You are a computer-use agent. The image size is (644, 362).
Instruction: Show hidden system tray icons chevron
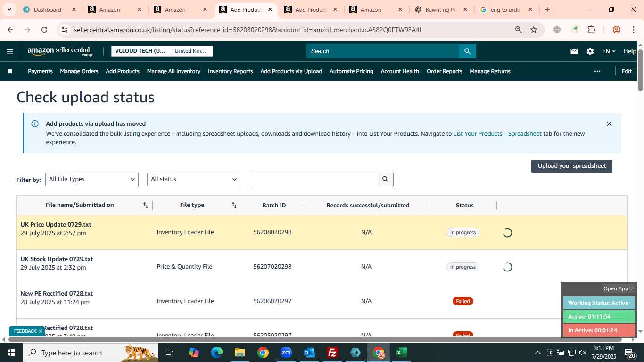pos(537,353)
